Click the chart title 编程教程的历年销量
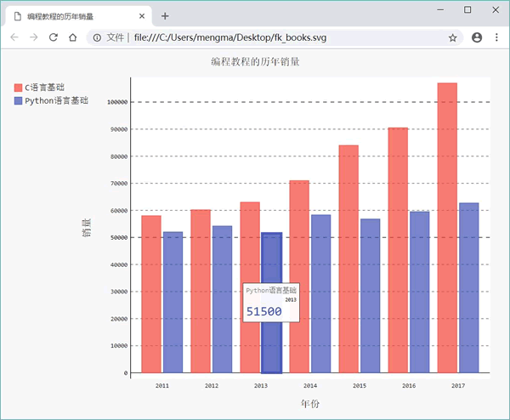Viewport: 510px width, 420px height. [x=255, y=62]
